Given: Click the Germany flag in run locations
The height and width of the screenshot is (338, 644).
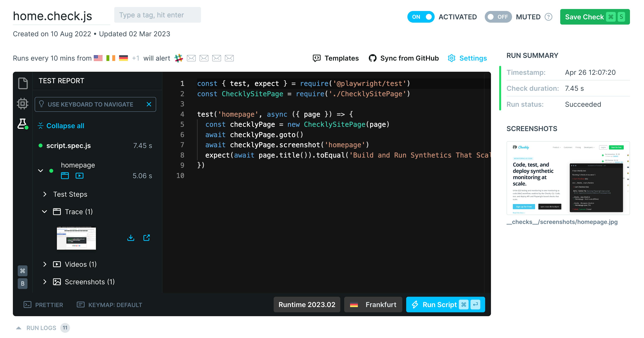Looking at the screenshot, I should pos(123,58).
